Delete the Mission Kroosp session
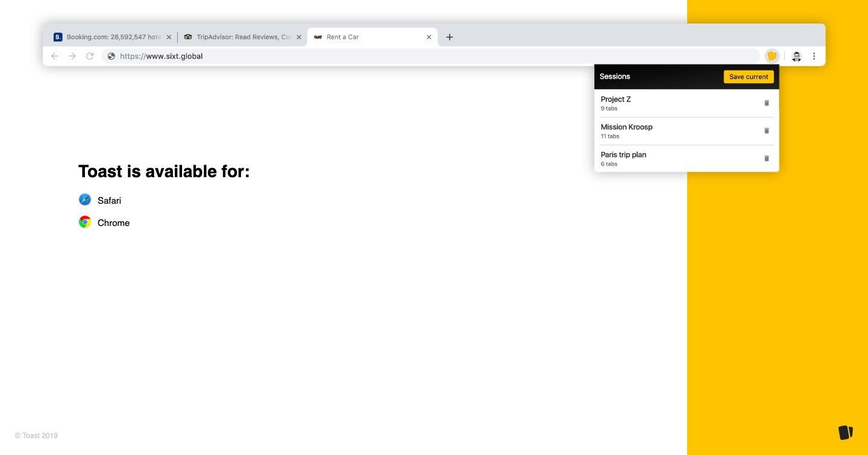 point(767,131)
